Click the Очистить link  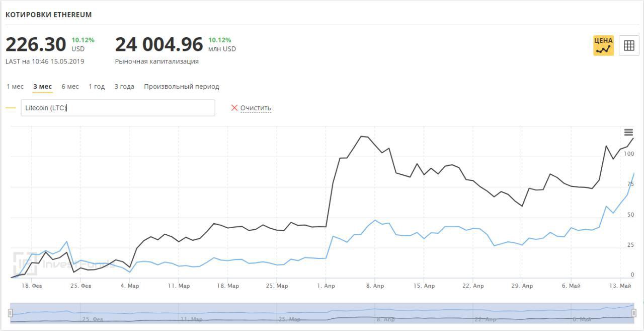click(256, 108)
